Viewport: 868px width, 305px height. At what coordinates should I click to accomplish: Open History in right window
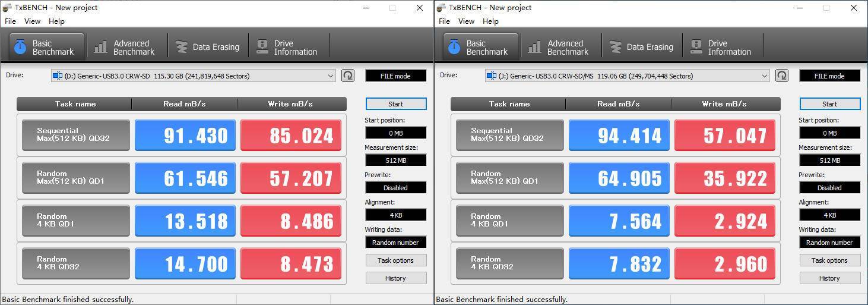[x=829, y=278]
